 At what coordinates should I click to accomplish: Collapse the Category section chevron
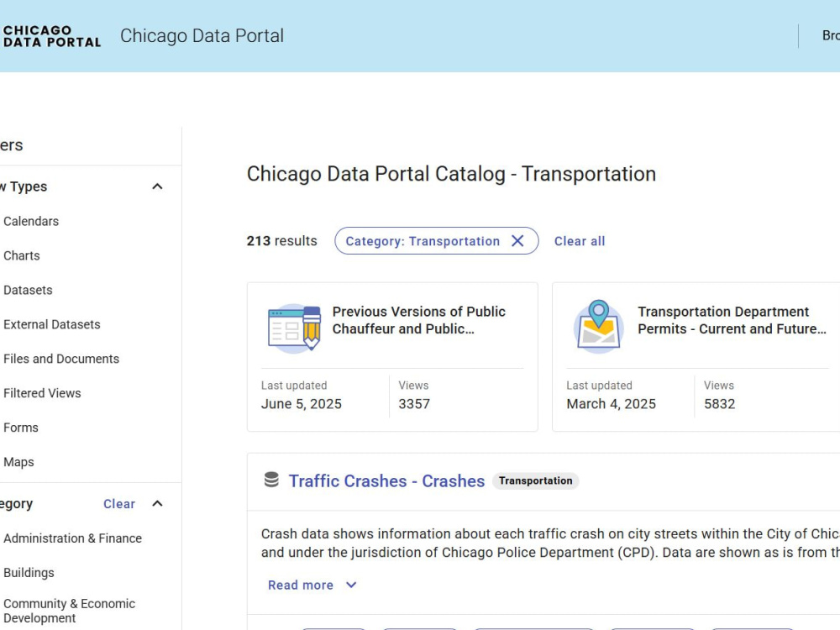[157, 503]
